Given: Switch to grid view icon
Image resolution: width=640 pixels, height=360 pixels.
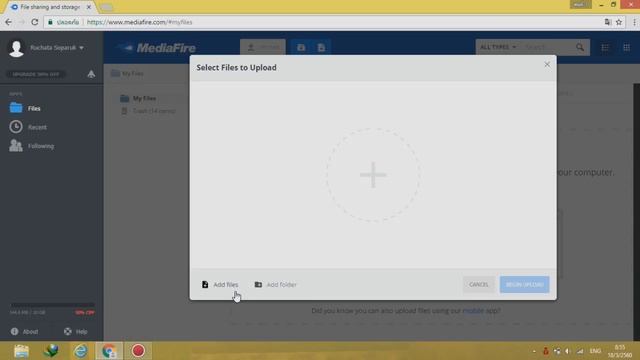Looking at the screenshot, I should pyautogui.click(x=627, y=48).
